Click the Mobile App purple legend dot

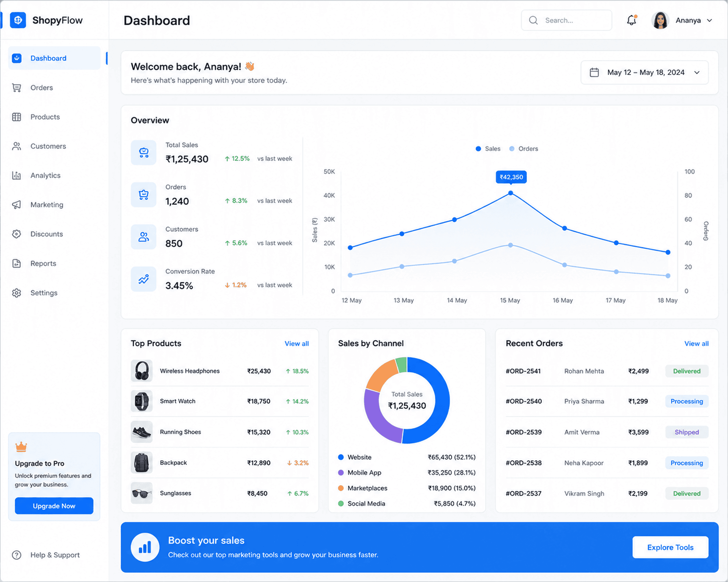pyautogui.click(x=341, y=473)
